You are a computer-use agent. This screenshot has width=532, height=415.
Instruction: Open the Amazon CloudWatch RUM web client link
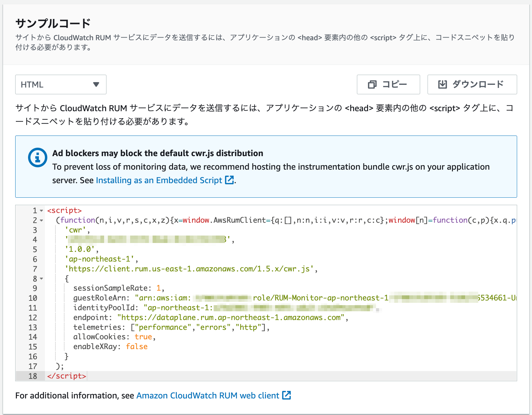point(208,395)
